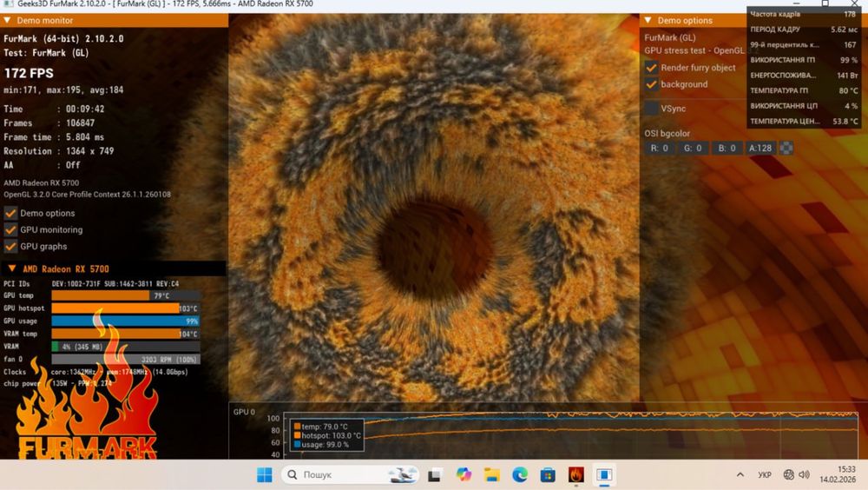Click the min:171, max:195, avg:184 line

point(63,89)
